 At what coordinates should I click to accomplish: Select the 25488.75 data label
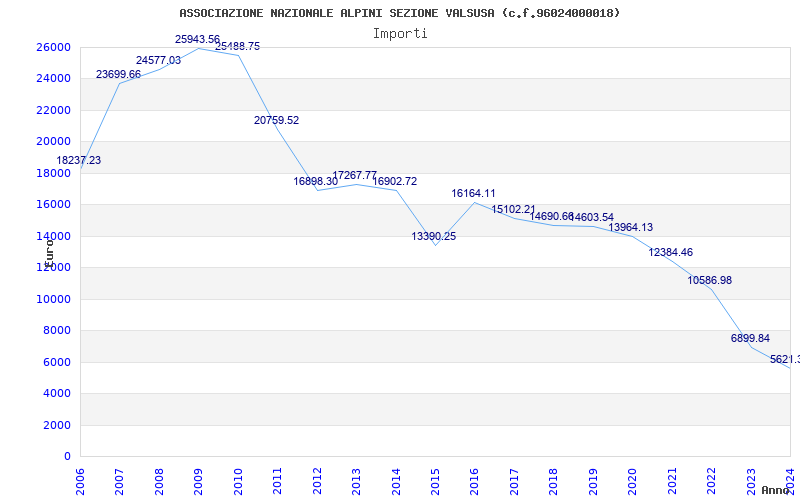click(237, 46)
